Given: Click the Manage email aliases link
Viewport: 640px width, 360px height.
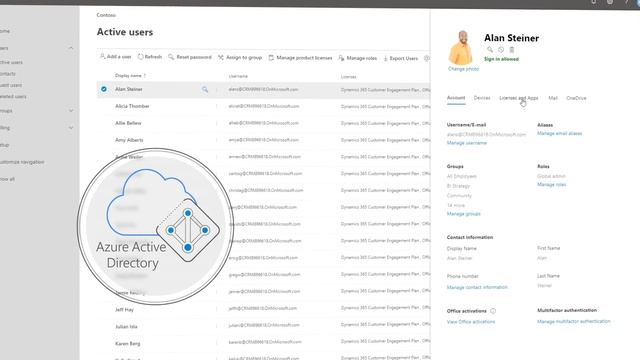Looking at the screenshot, I should [560, 133].
